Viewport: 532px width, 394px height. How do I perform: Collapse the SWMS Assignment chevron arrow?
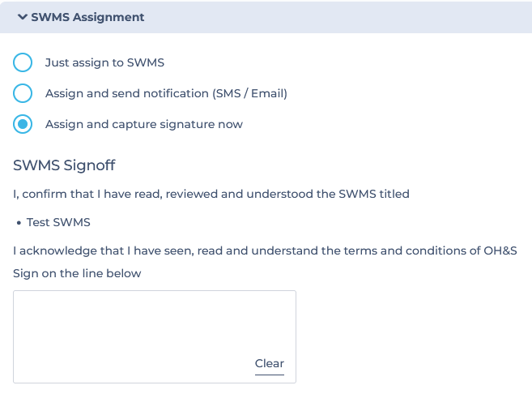[23, 17]
